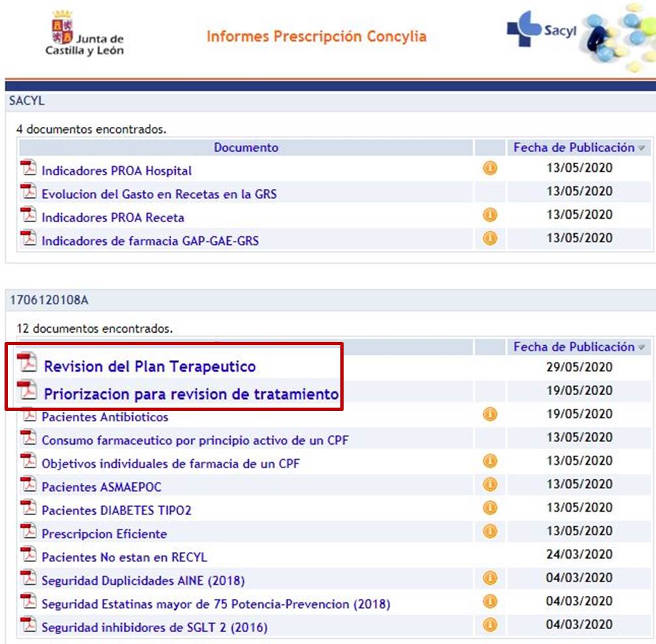Click info icon for Indicadores de farmacia GAP-GAE-GRS
656x644 pixels.
point(489,238)
